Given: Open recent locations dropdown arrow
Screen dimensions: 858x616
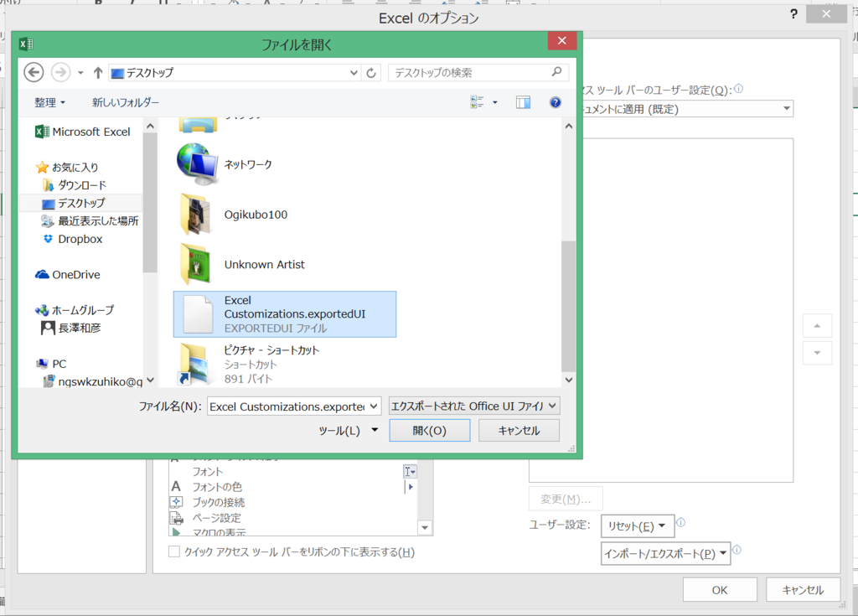Looking at the screenshot, I should tap(80, 73).
